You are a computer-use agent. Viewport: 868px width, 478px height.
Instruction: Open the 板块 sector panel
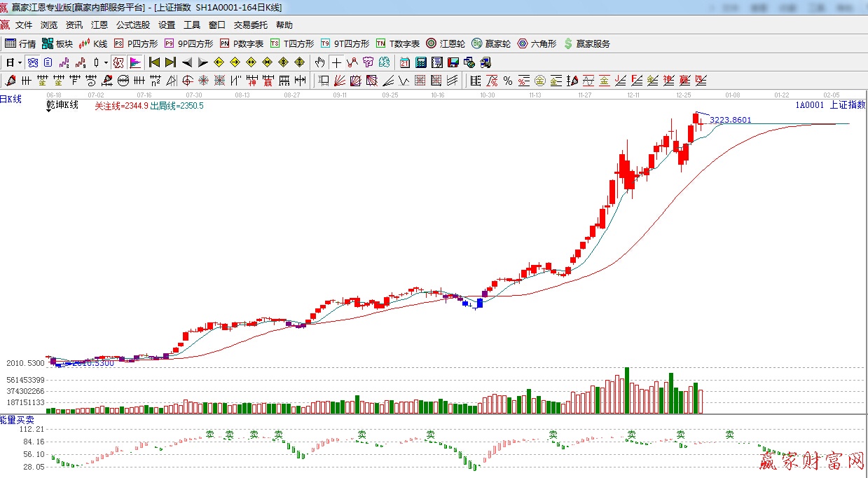coord(57,43)
